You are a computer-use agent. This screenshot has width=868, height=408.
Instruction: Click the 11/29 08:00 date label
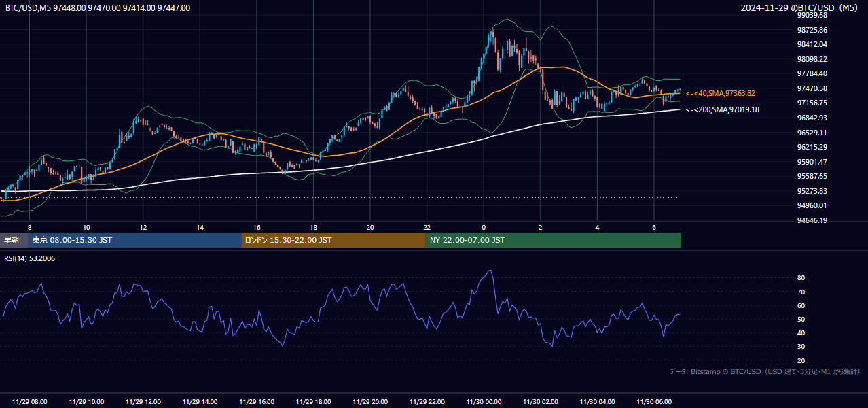click(x=29, y=402)
